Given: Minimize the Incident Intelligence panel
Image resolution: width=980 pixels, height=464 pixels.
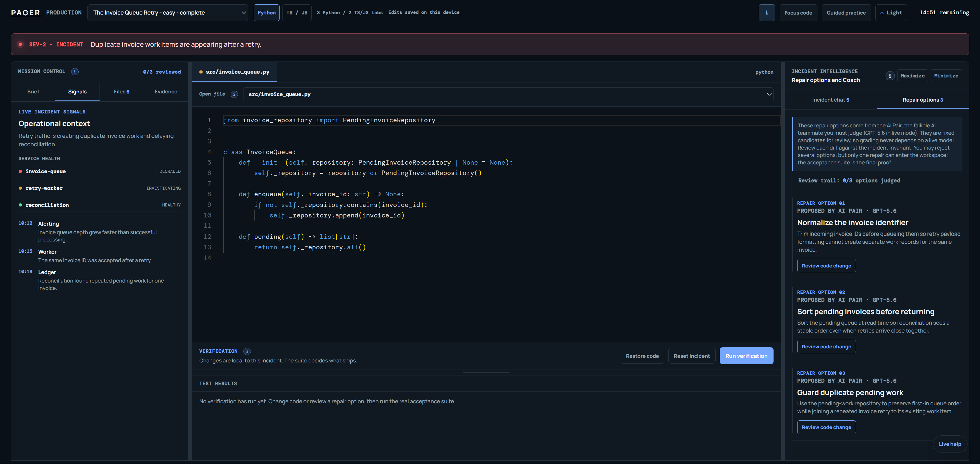Looking at the screenshot, I should coord(946,76).
